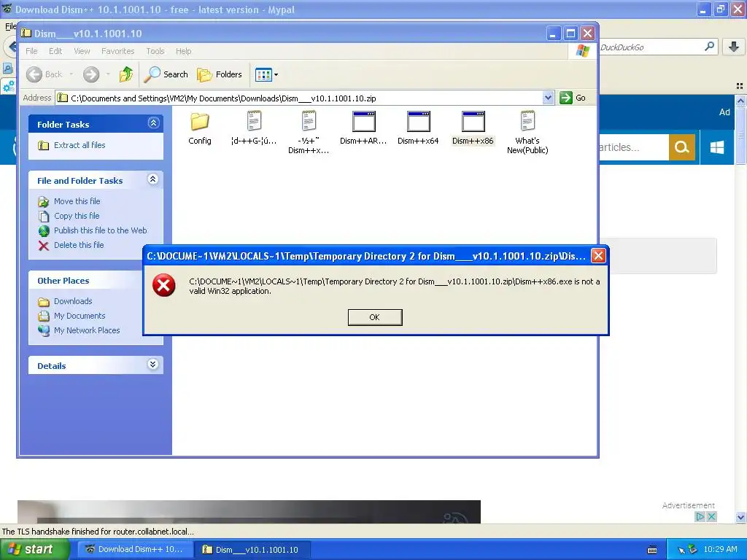Click the Back toolbar button
The height and width of the screenshot is (560, 747).
tap(44, 74)
